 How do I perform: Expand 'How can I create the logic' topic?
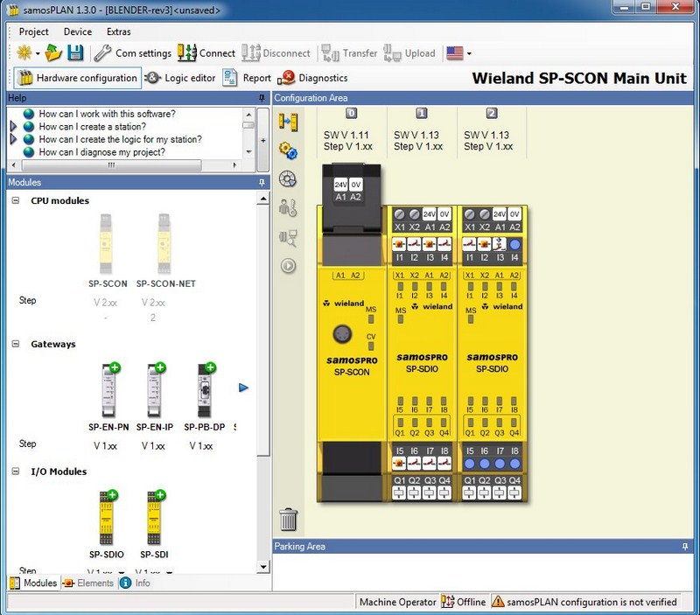pos(13,139)
